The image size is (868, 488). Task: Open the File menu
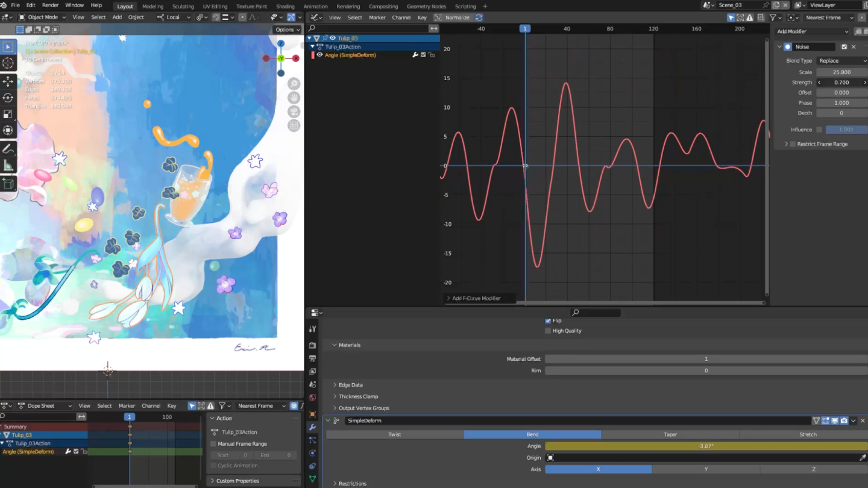pyautogui.click(x=16, y=5)
